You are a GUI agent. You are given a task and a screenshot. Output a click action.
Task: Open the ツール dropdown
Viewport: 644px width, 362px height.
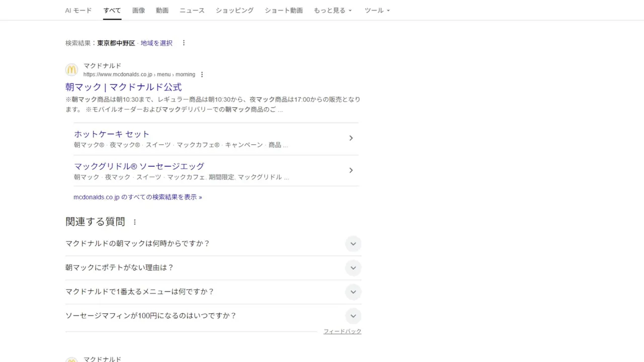tap(377, 10)
